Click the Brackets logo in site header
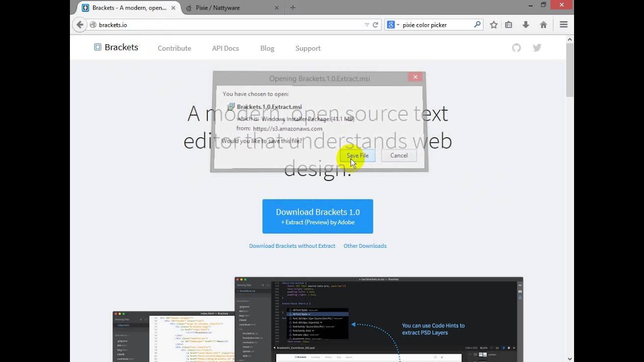 [116, 47]
